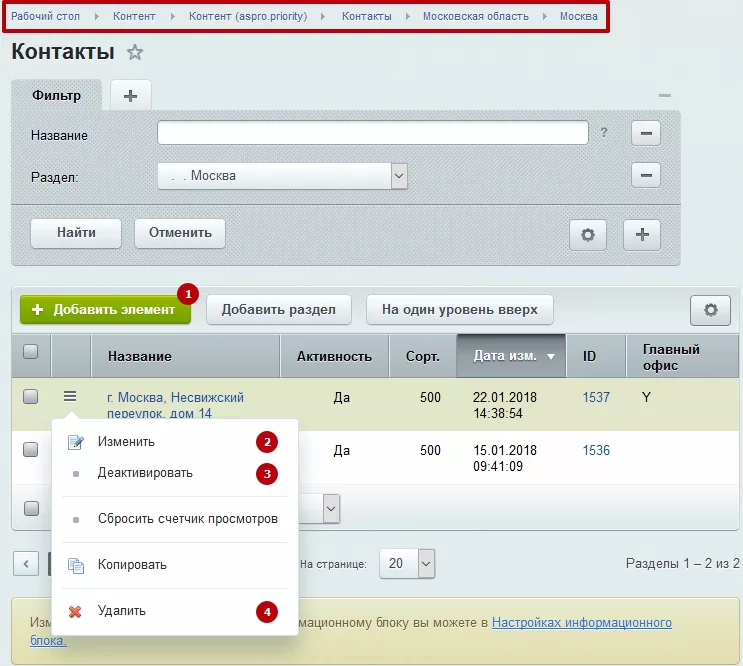Open the hamburger actions menu for Несвижский row

click(70, 396)
